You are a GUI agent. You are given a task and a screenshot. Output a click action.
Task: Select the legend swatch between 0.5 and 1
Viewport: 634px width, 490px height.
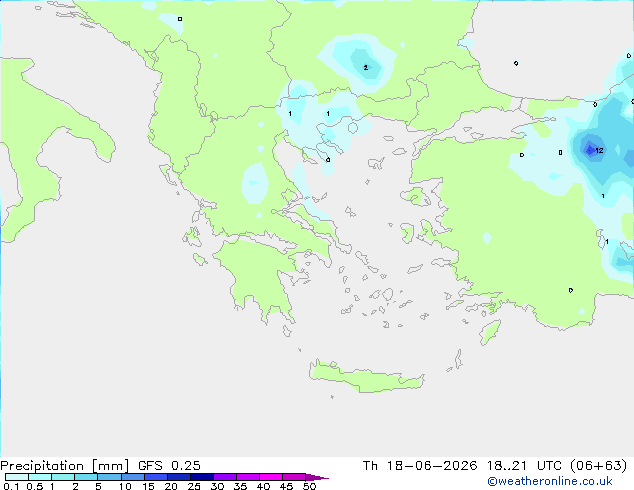click(x=40, y=477)
